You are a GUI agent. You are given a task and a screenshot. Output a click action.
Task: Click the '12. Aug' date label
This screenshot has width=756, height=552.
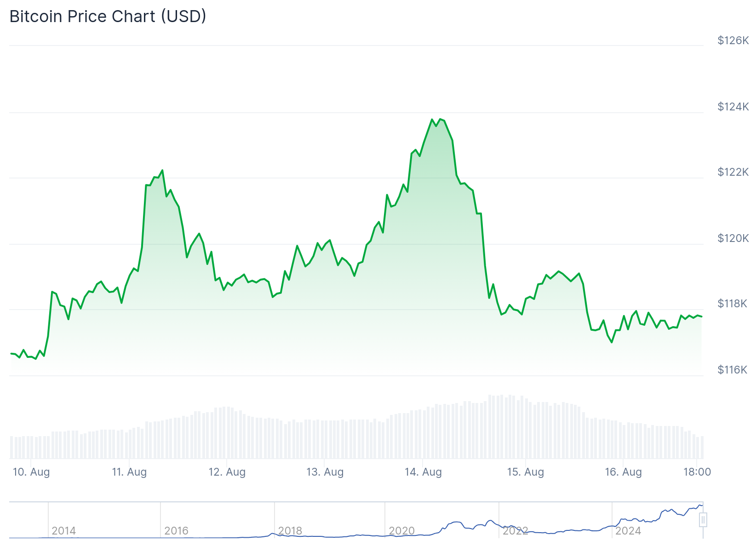pos(227,472)
